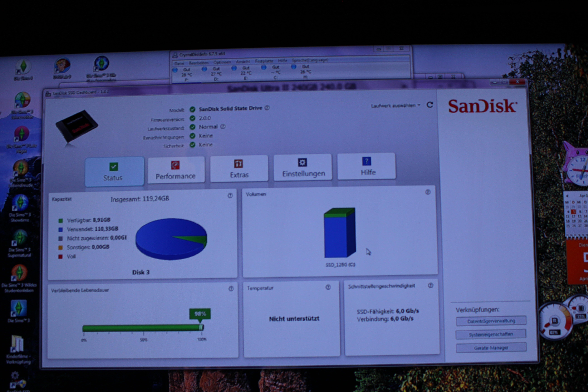
Task: Click help icon in Schnittstellengeschwindigkeit panel
Action: pos(431,285)
